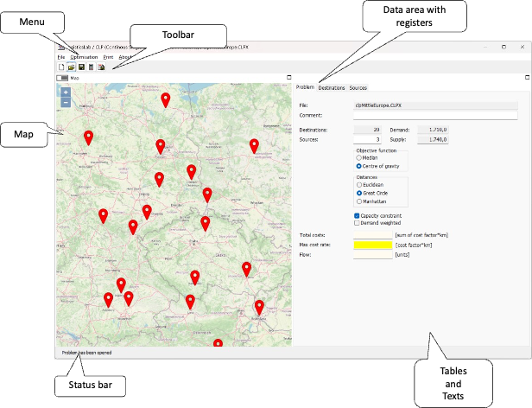Select Manhattan distances option
The width and height of the screenshot is (532, 408).
click(x=359, y=201)
